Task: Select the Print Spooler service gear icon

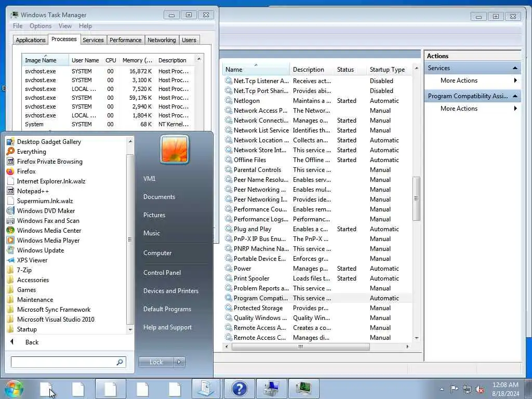Action: 229,278
